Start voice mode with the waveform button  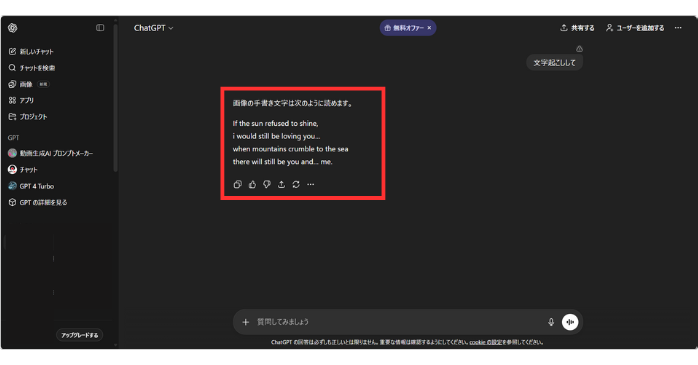(x=570, y=322)
